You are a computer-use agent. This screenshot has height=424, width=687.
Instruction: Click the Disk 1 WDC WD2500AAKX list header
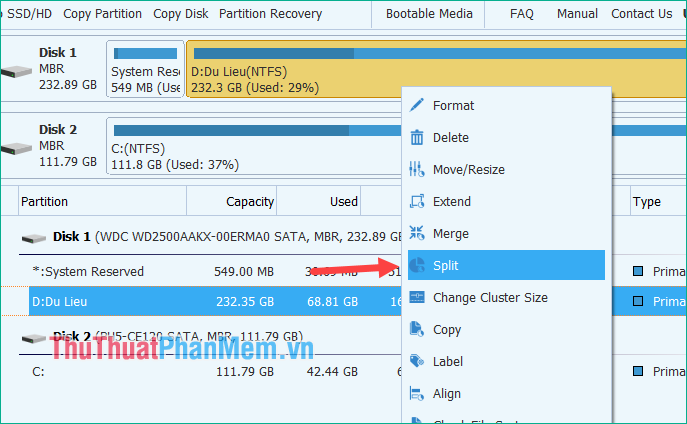tap(227, 237)
